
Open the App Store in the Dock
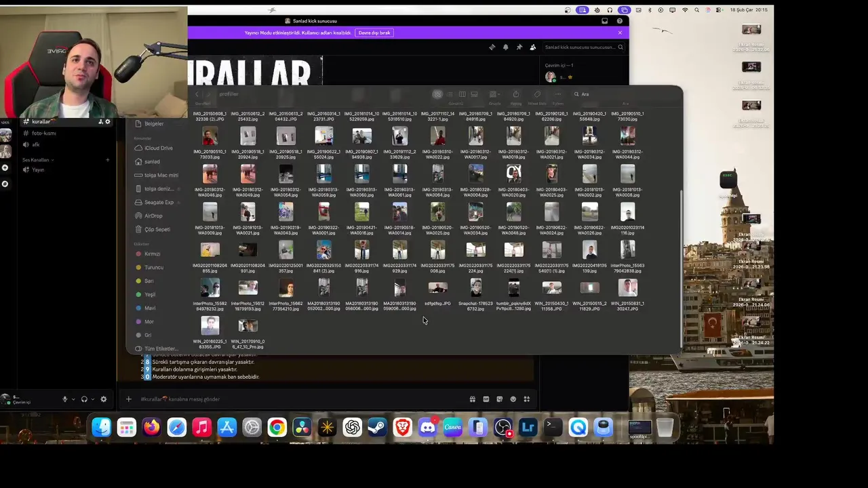(x=227, y=427)
